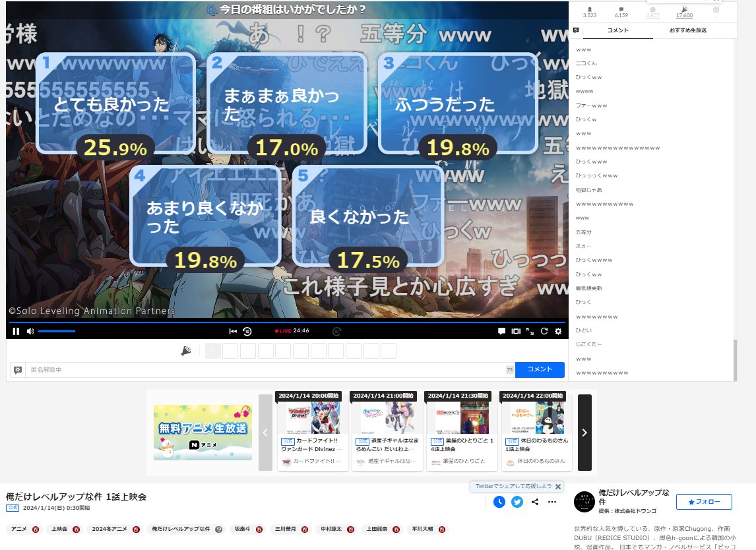The width and height of the screenshot is (756, 550).
Task: Open the 上映会 tag
Action: pyautogui.click(x=59, y=530)
